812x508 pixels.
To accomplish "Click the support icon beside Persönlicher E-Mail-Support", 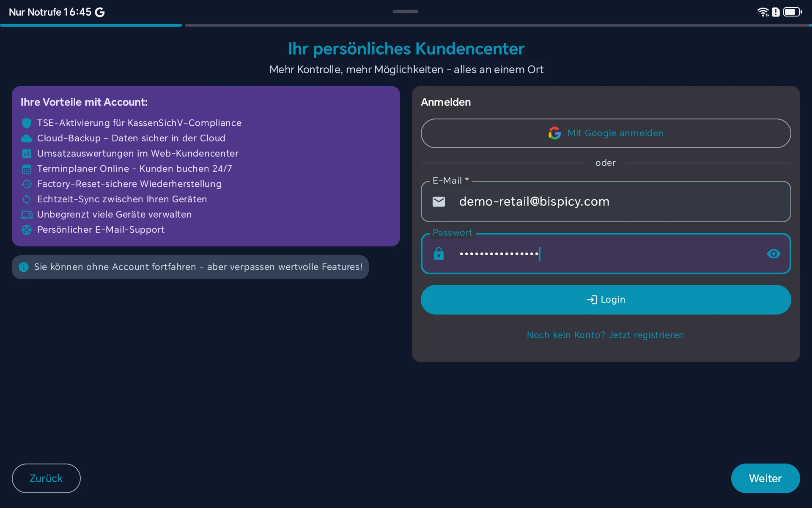I will click(27, 230).
